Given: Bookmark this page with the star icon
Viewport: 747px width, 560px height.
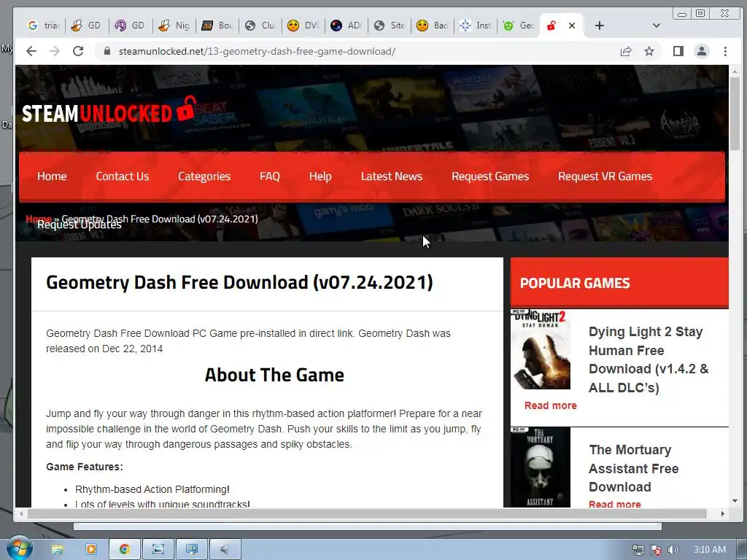Looking at the screenshot, I should [649, 51].
